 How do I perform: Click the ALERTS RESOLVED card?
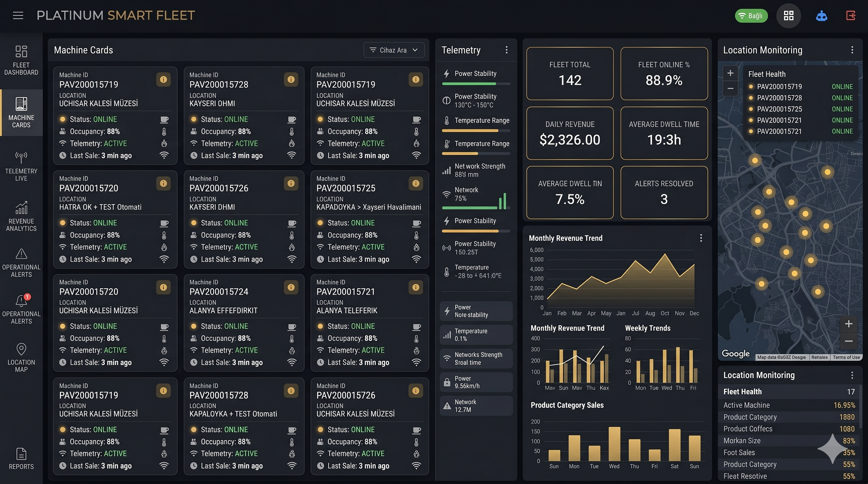point(664,192)
